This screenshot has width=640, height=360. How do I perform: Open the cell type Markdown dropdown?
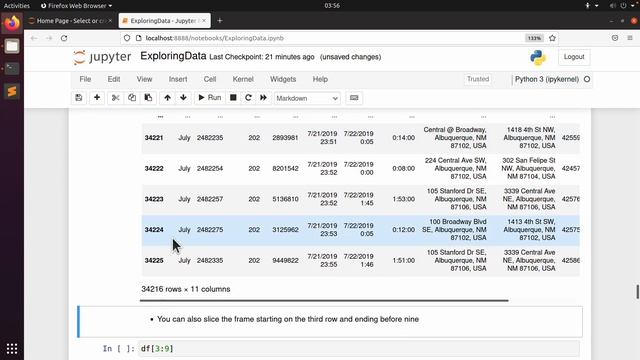307,98
